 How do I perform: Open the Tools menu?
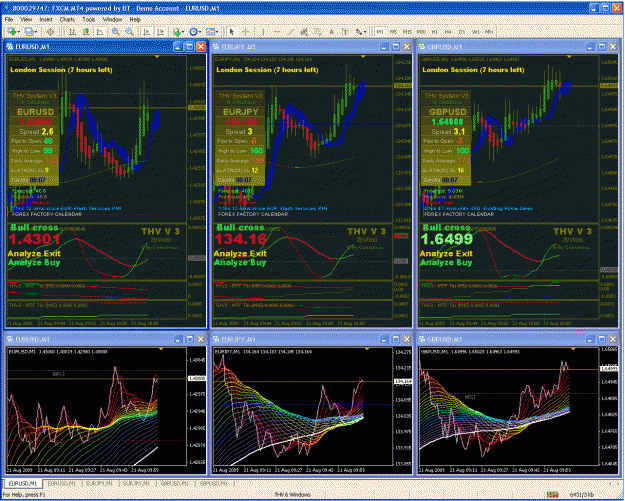[89, 19]
